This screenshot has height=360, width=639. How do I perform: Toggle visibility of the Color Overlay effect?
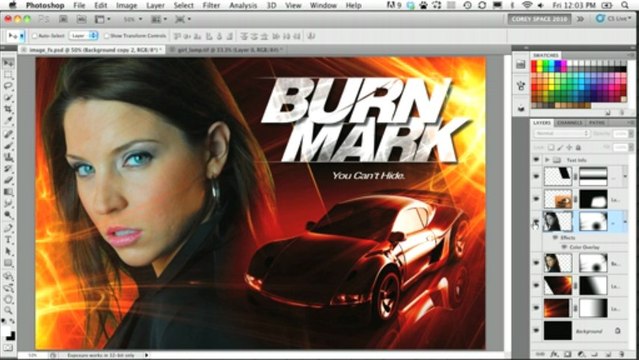coord(564,247)
